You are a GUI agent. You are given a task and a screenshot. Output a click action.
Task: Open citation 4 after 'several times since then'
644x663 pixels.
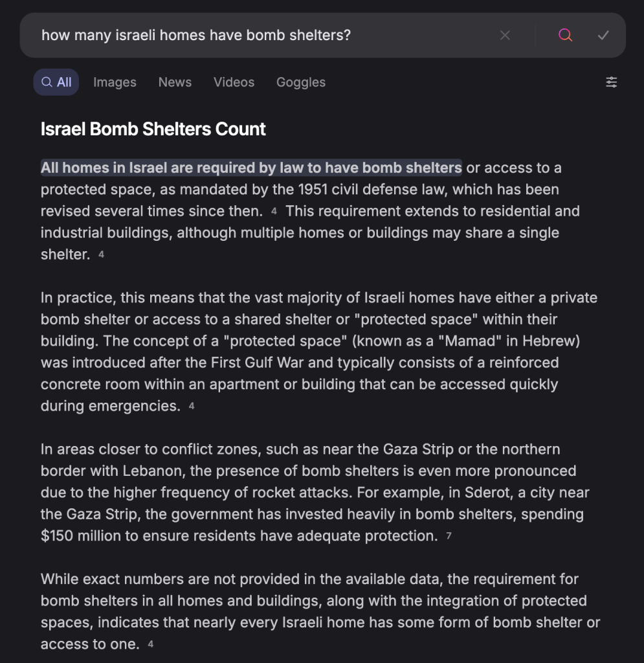(x=274, y=212)
